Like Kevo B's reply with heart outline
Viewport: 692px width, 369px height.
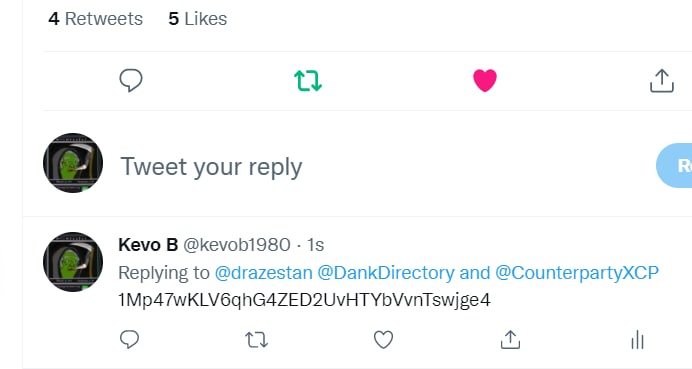(383, 340)
